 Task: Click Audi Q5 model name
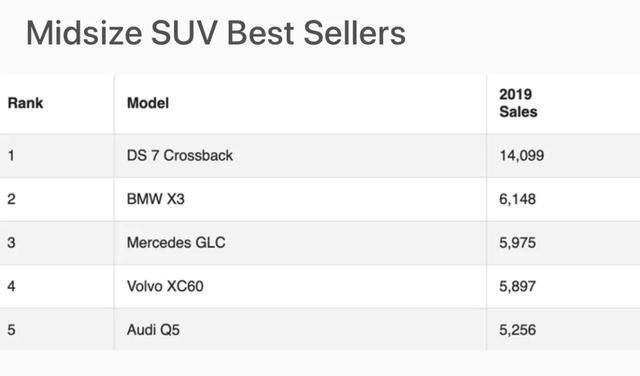(153, 330)
